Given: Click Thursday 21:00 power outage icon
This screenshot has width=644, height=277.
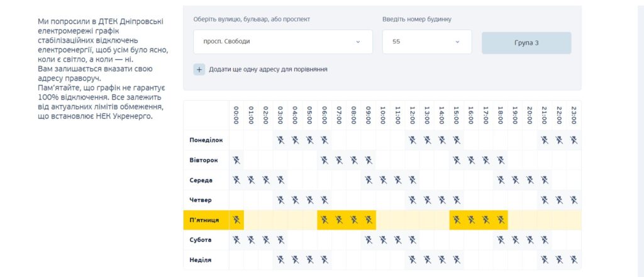Looking at the screenshot, I should click(544, 200).
